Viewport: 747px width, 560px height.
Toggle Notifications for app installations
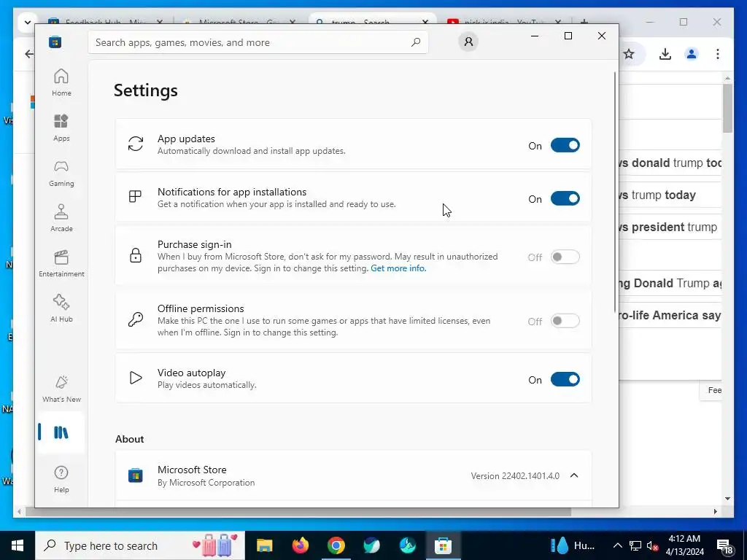[565, 198]
